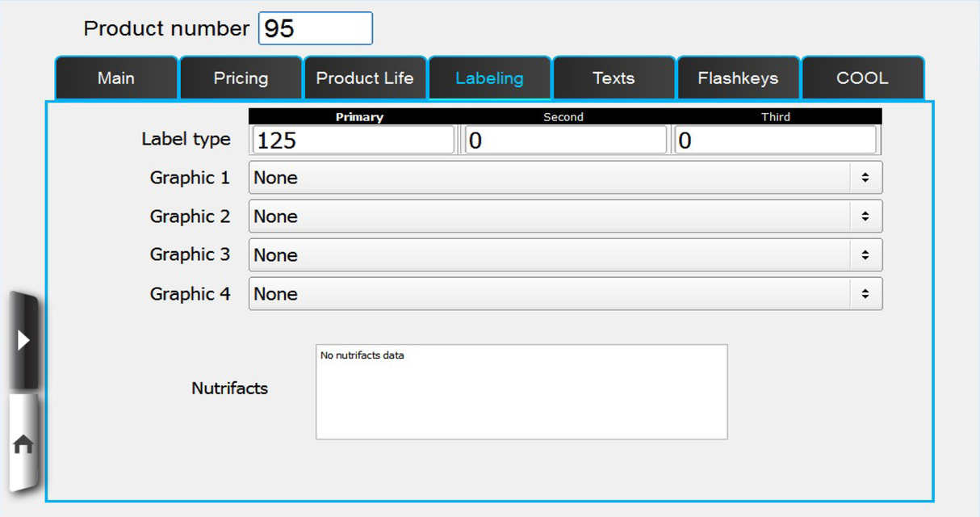
Task: Click the home icon on the sidebar
Action: tap(23, 443)
